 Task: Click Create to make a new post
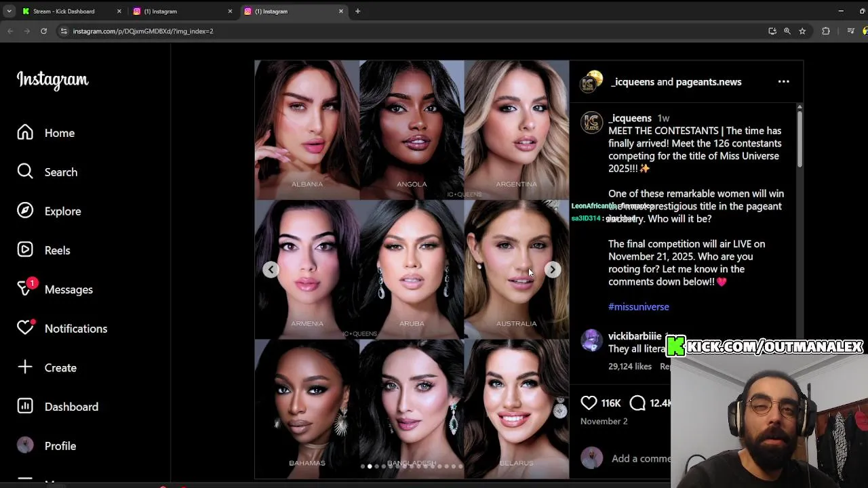point(47,367)
